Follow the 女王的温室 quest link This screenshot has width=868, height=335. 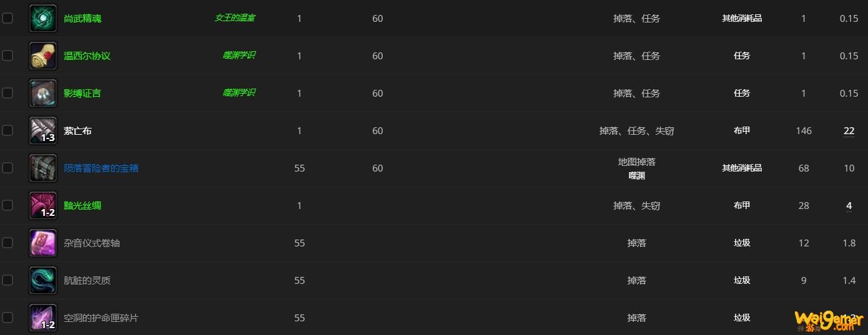[x=235, y=18]
